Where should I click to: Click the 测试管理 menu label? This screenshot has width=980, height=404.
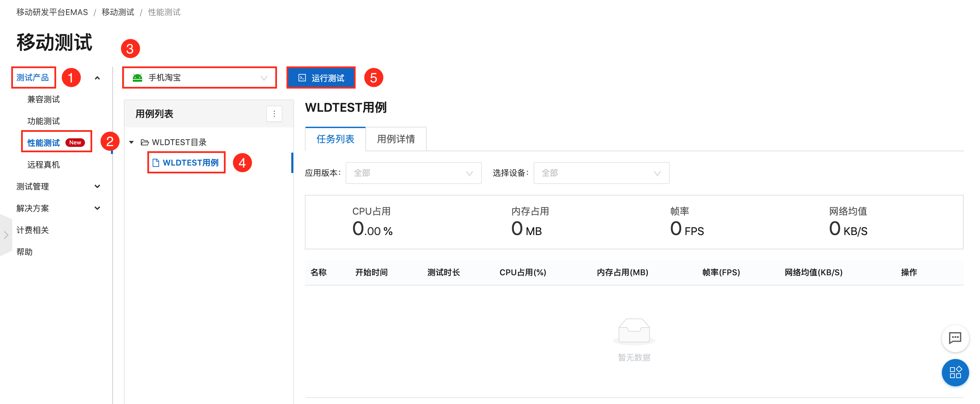pyautogui.click(x=32, y=187)
